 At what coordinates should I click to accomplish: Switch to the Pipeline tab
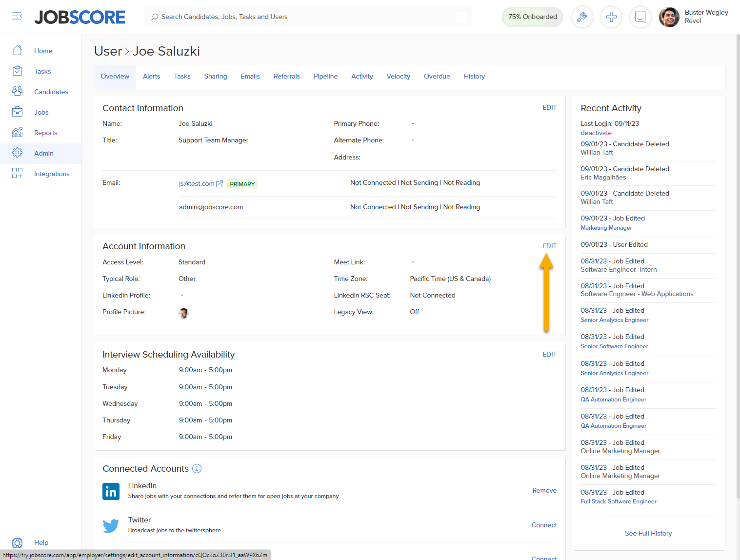[x=325, y=77]
